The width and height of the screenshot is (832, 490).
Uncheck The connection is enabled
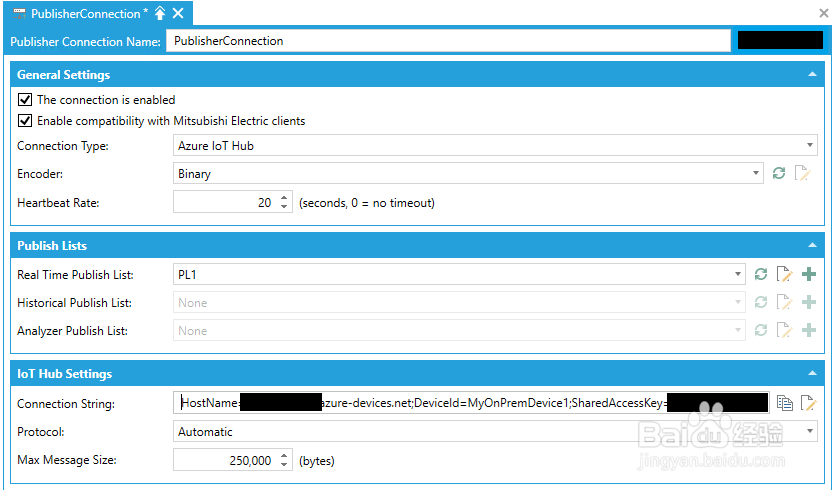coord(25,100)
